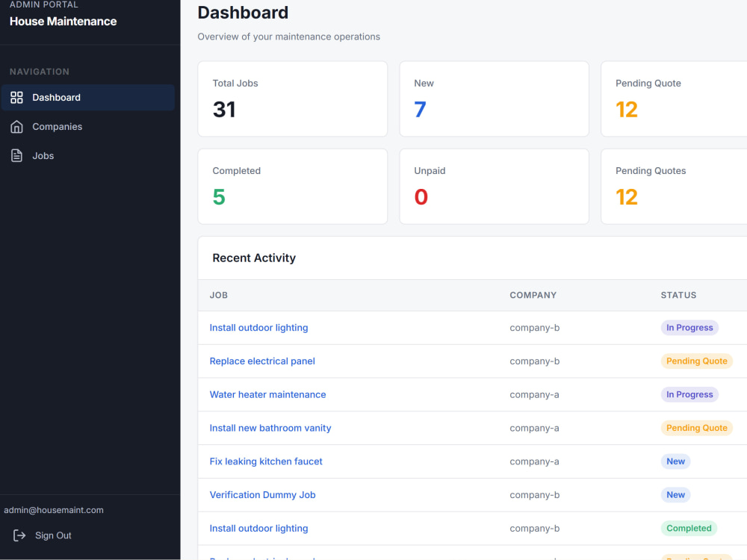This screenshot has height=560, width=747.
Task: Click the Pending Quote card
Action: (x=674, y=99)
